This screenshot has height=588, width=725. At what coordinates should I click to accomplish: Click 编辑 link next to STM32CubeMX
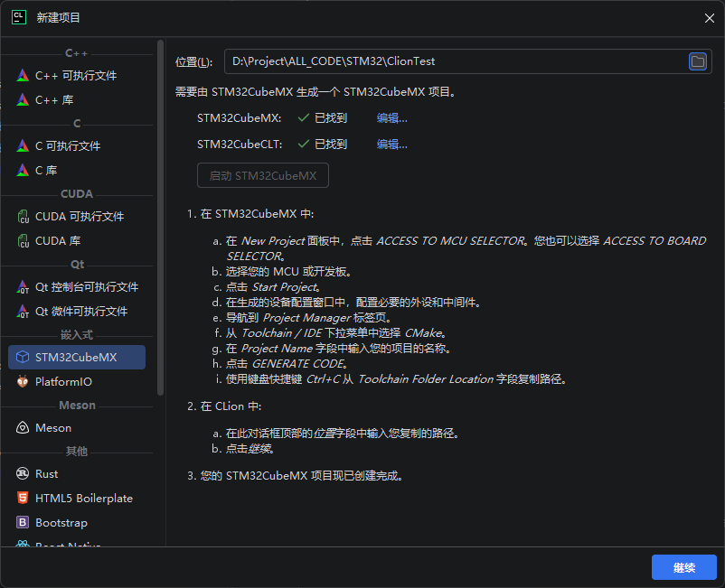pyautogui.click(x=391, y=118)
